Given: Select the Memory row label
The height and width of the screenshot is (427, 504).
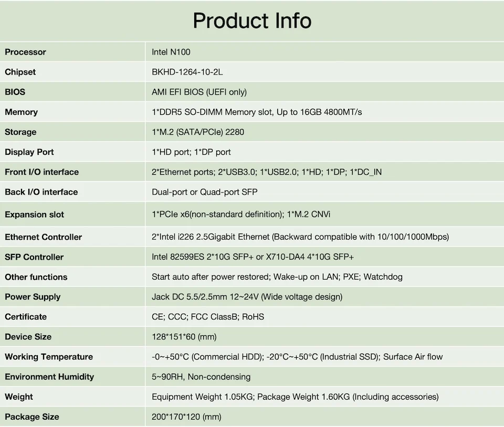Looking at the screenshot, I should tap(22, 112).
